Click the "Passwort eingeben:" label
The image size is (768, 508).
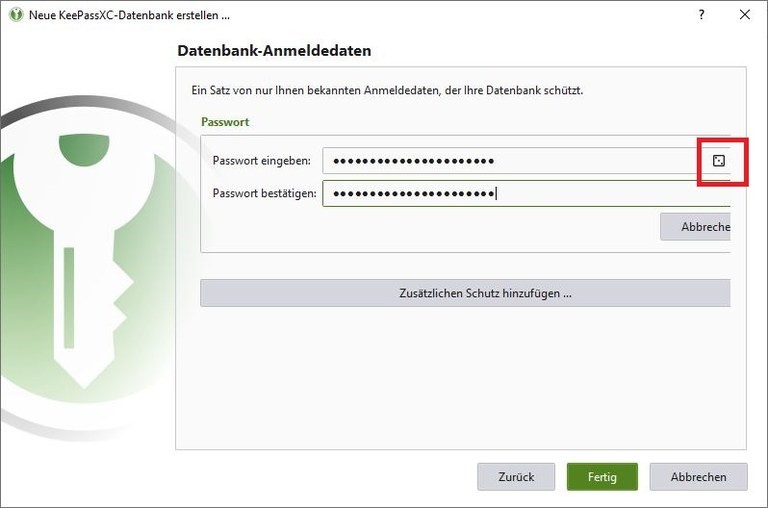262,161
